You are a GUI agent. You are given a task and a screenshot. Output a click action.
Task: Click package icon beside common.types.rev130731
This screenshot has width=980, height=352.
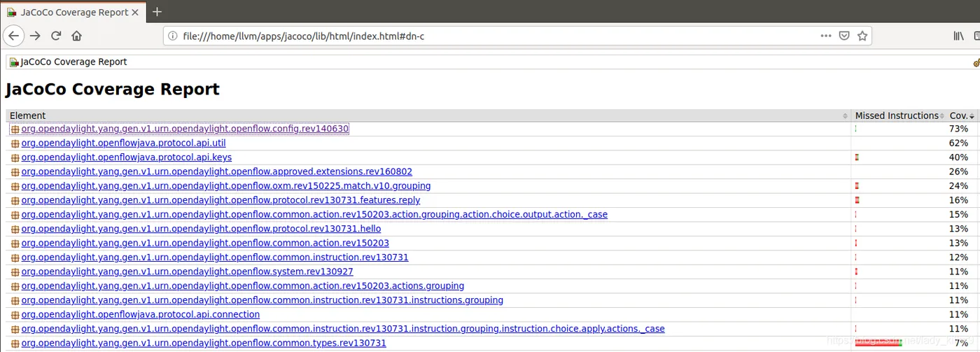click(x=15, y=344)
